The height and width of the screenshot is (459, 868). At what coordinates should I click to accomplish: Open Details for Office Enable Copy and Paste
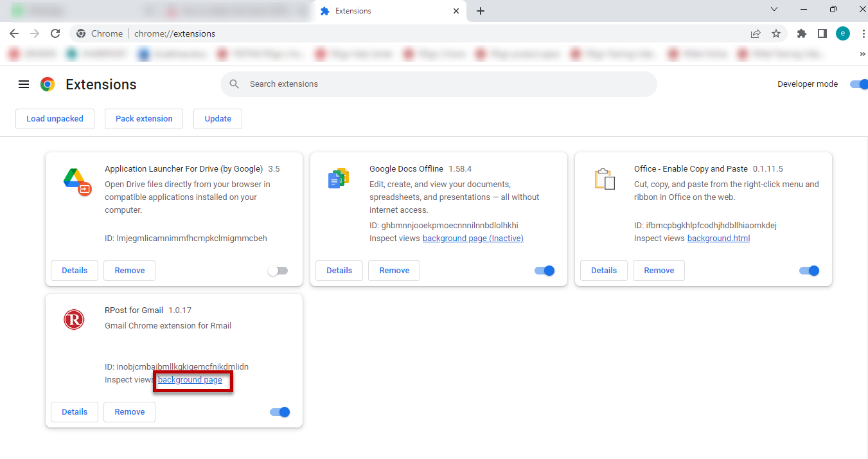[604, 271]
